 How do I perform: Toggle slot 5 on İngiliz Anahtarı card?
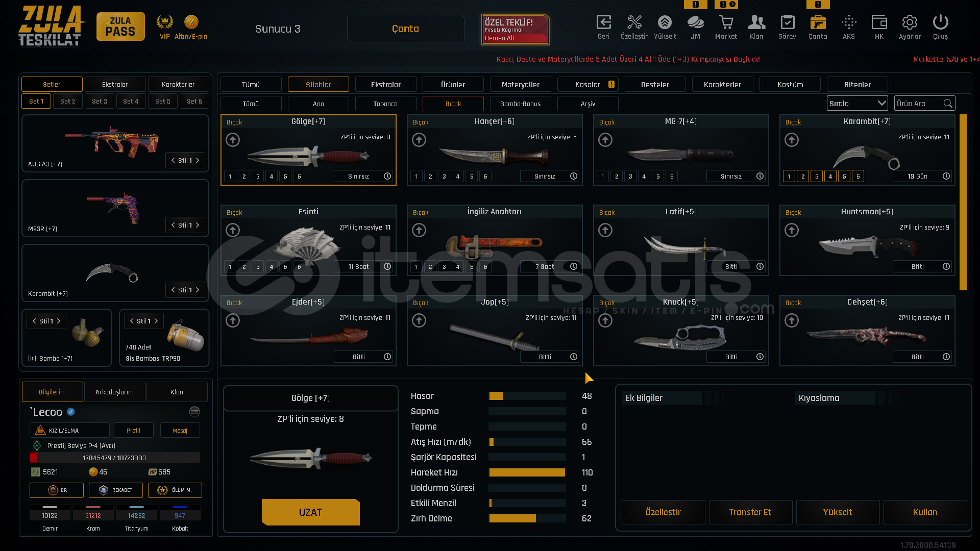click(x=472, y=267)
